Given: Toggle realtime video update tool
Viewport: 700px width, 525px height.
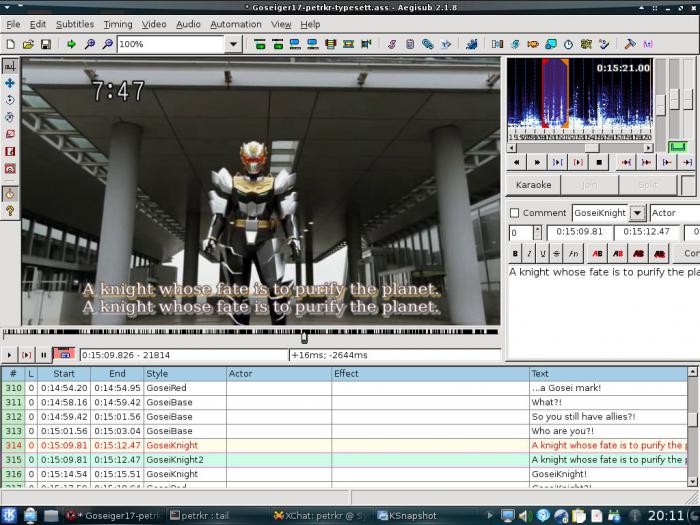Looking at the screenshot, I should pyautogui.click(x=10, y=194).
